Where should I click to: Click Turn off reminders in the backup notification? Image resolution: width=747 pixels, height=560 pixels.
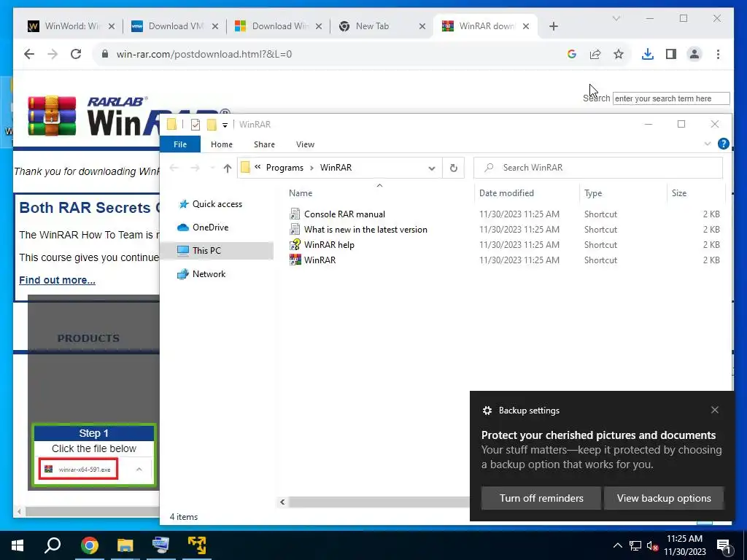541,498
